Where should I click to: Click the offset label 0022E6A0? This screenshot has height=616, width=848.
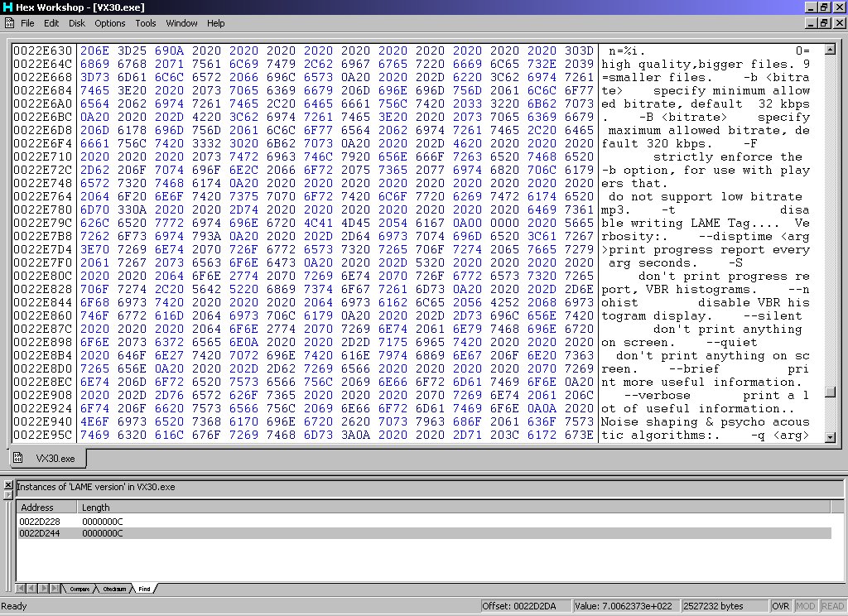point(43,103)
